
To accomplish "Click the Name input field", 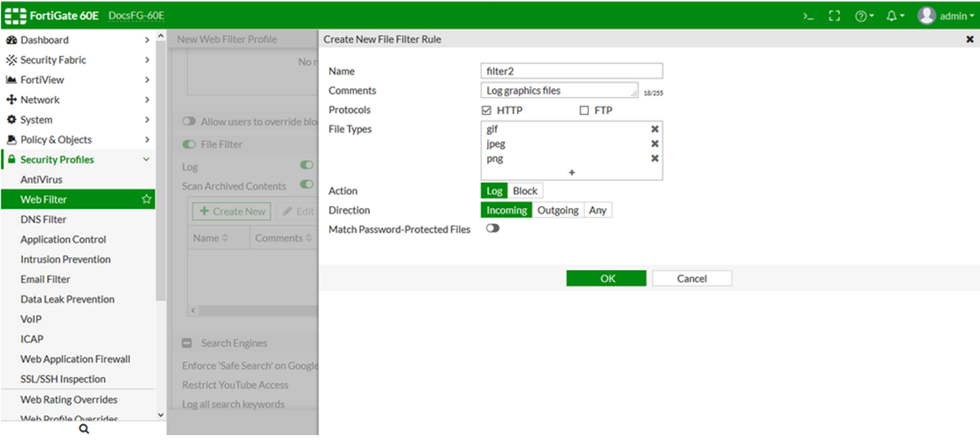I will (x=572, y=71).
